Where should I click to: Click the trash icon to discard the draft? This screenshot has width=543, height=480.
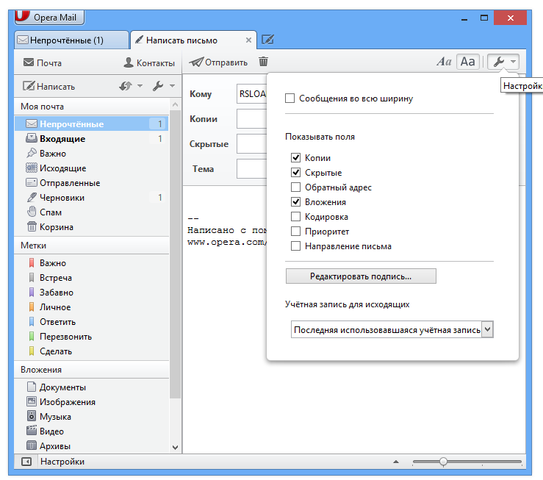click(263, 62)
